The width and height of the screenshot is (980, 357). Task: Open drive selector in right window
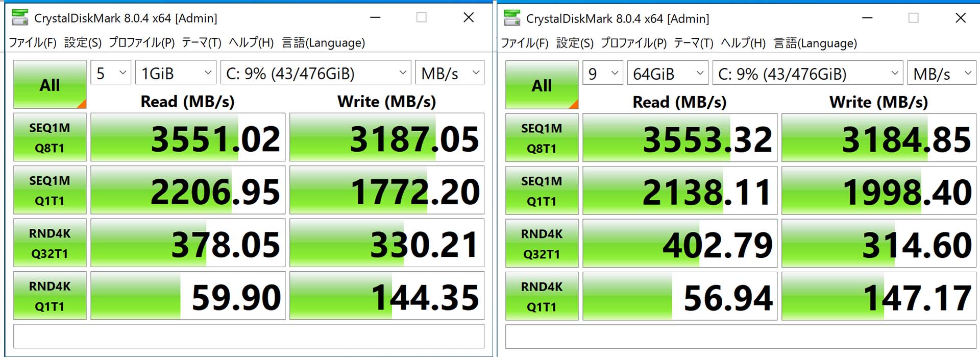pyautogui.click(x=807, y=73)
